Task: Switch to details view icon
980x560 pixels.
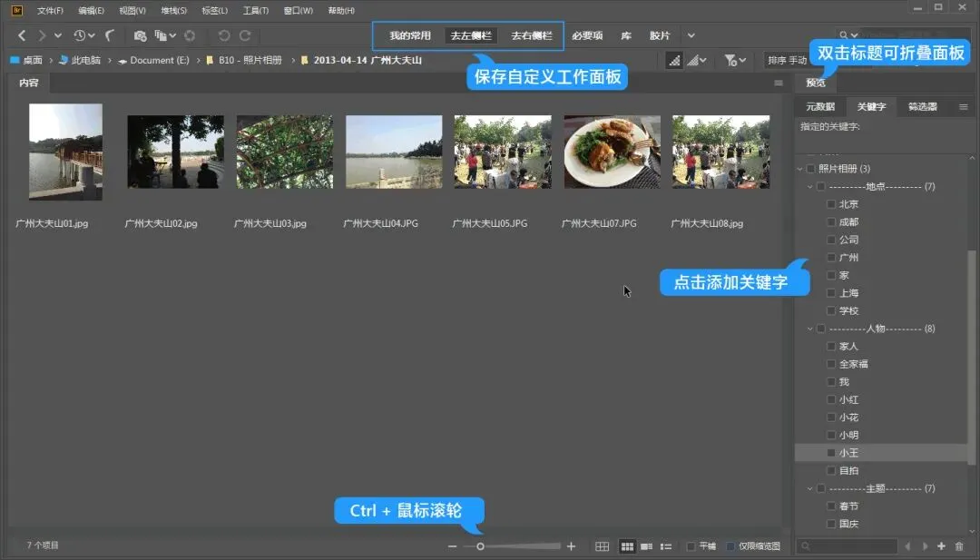Action: tap(647, 546)
